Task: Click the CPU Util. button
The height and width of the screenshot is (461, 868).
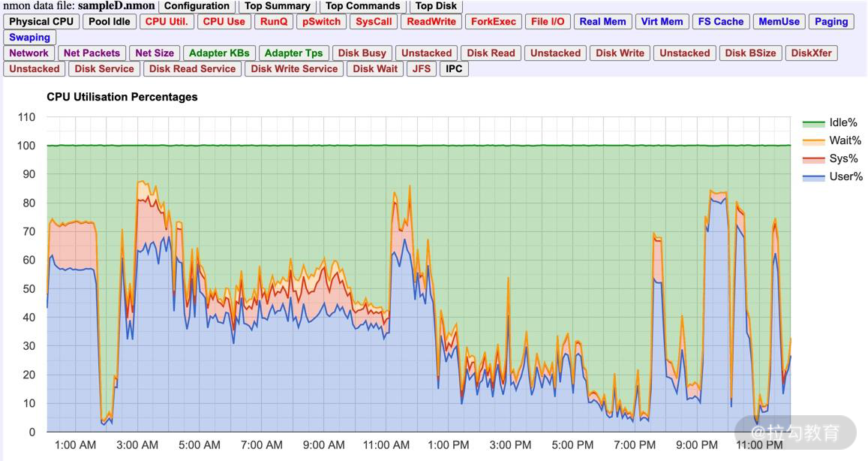Action: 167,22
